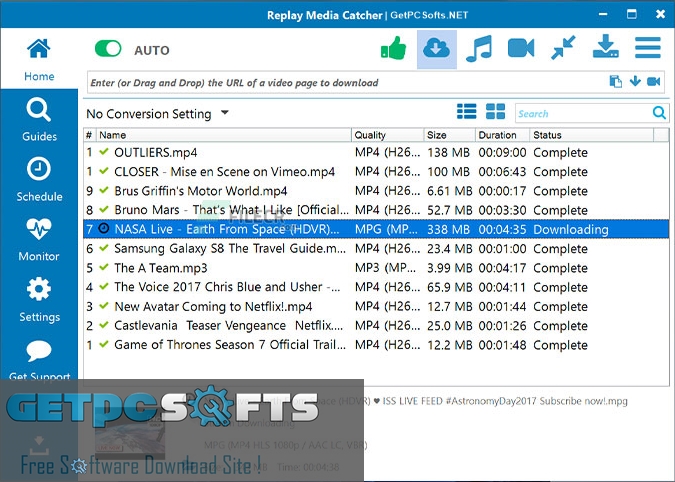This screenshot has height=482, width=675.
Task: Select NASA Live - Earth From Space row
Action: (x=376, y=229)
